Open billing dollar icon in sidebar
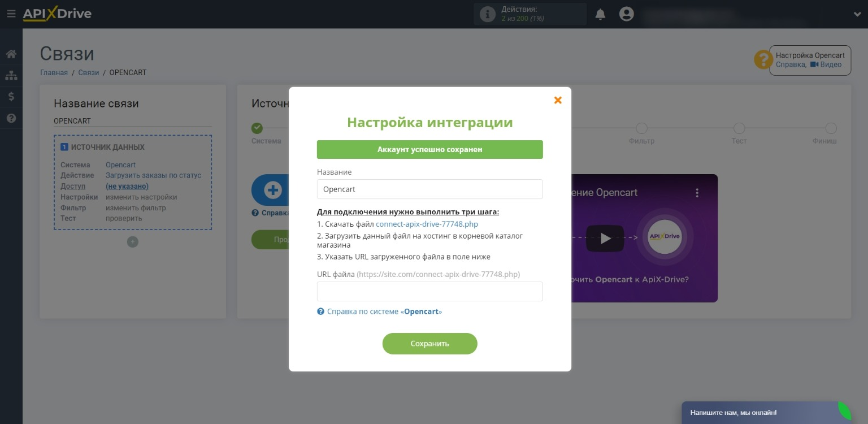This screenshot has height=424, width=868. point(11,97)
